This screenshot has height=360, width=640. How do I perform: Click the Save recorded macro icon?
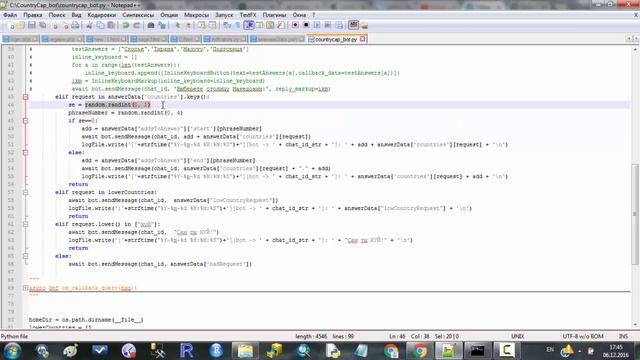339,25
